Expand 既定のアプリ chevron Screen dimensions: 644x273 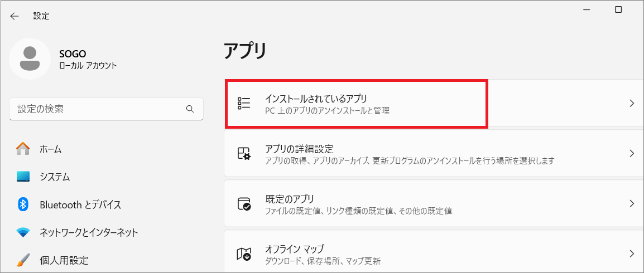632,204
